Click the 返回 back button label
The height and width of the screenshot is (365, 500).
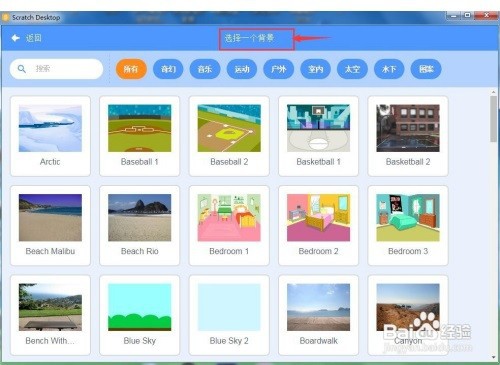coord(34,38)
